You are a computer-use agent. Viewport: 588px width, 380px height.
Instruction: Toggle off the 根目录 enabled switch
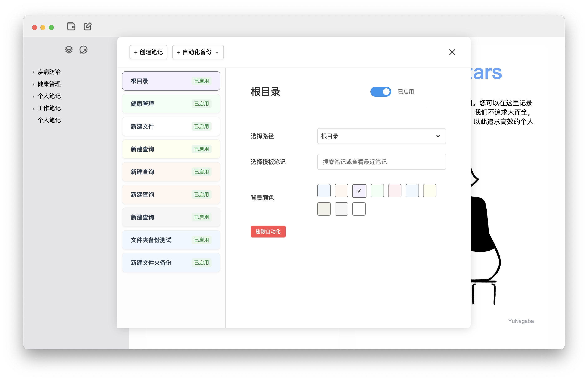(380, 91)
